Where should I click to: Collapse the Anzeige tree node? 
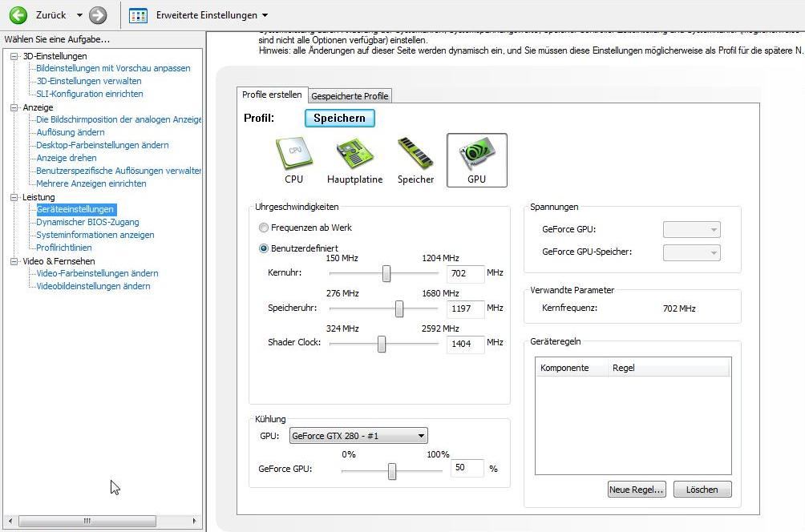tap(14, 107)
